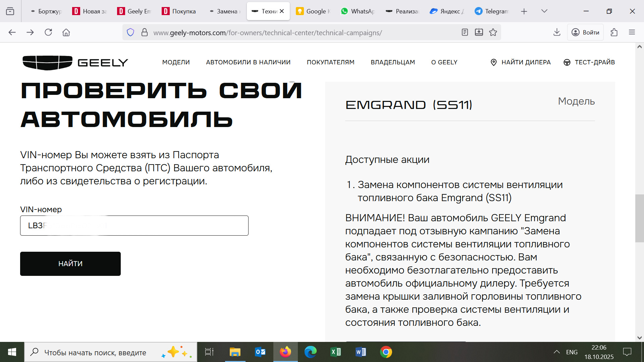Open Firefox downloads icon
Viewport: 644px width, 362px height.
(x=557, y=33)
